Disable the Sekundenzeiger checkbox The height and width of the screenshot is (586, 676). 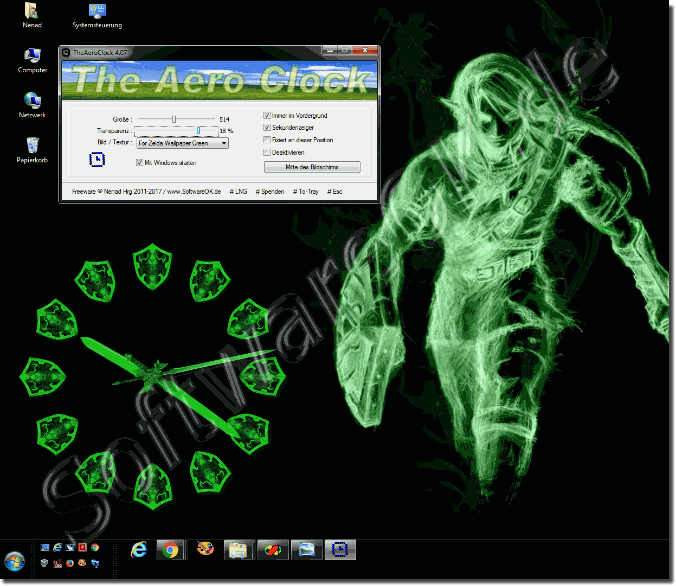(267, 128)
